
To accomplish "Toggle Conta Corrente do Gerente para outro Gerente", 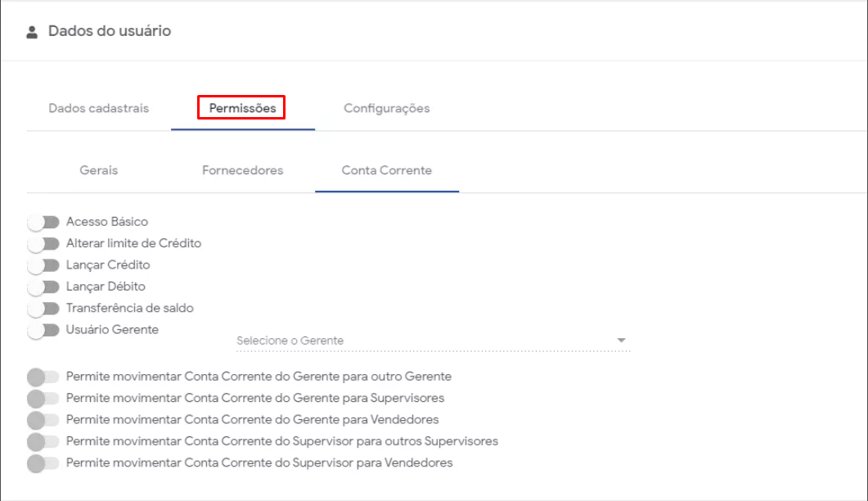I will point(43,377).
